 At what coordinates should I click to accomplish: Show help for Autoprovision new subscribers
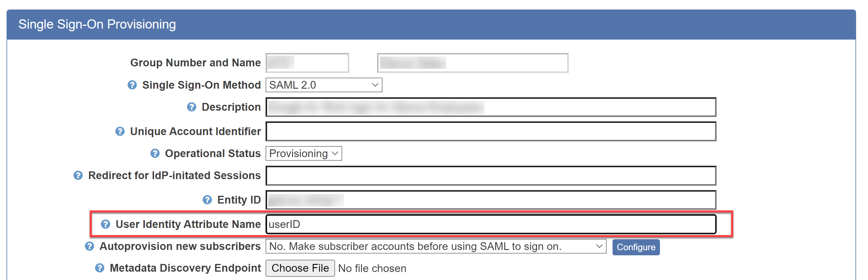point(89,246)
